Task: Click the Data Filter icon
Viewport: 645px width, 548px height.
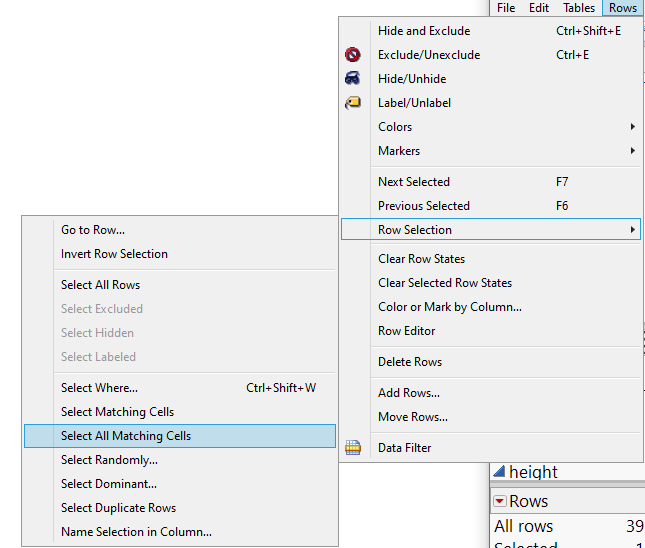Action: click(352, 448)
